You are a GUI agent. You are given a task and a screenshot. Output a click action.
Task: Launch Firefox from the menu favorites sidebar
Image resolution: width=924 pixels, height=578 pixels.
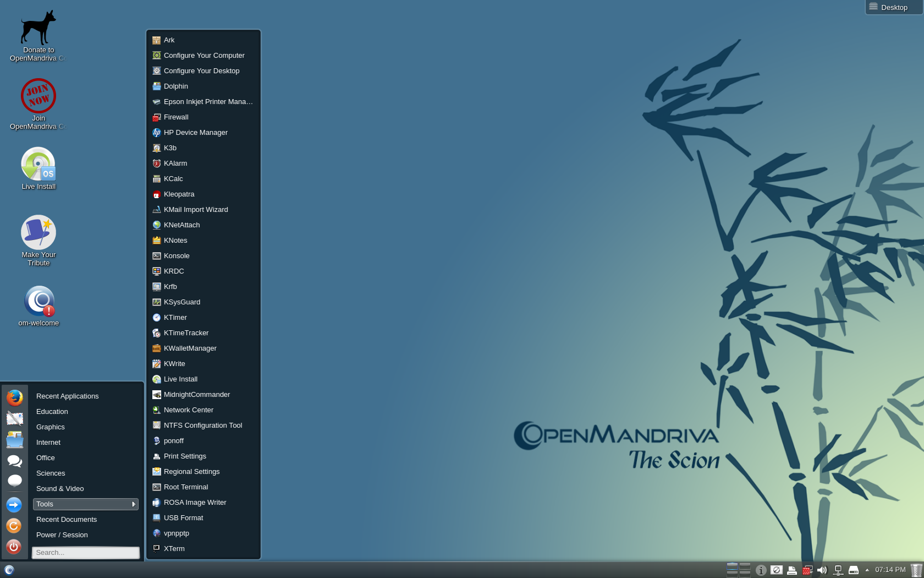14,397
